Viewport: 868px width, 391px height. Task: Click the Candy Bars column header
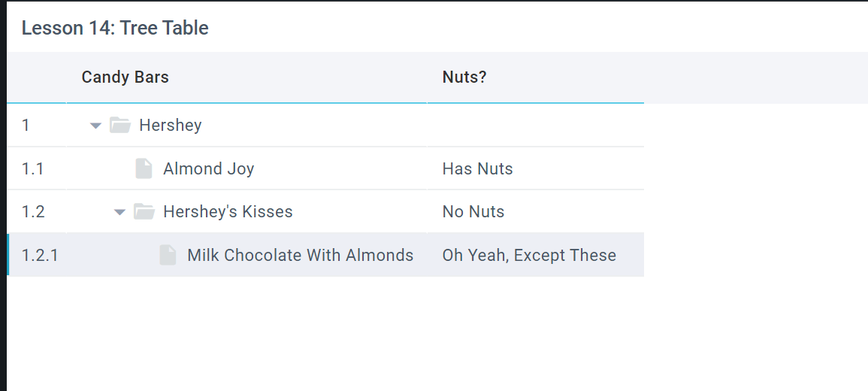[x=126, y=77]
